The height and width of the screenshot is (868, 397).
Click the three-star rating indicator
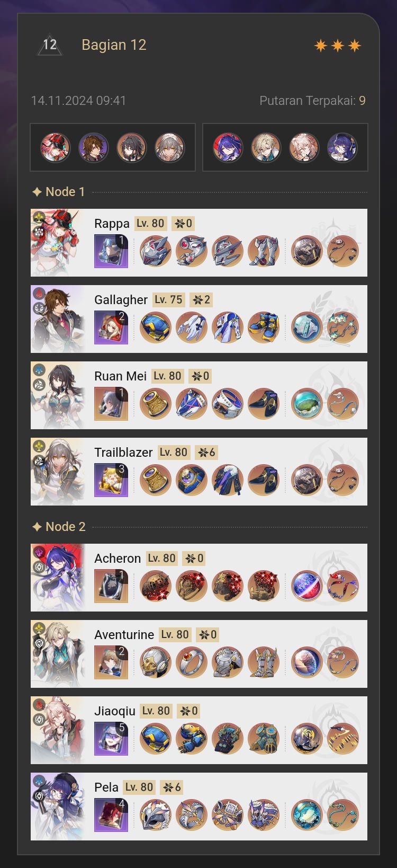pos(338,46)
